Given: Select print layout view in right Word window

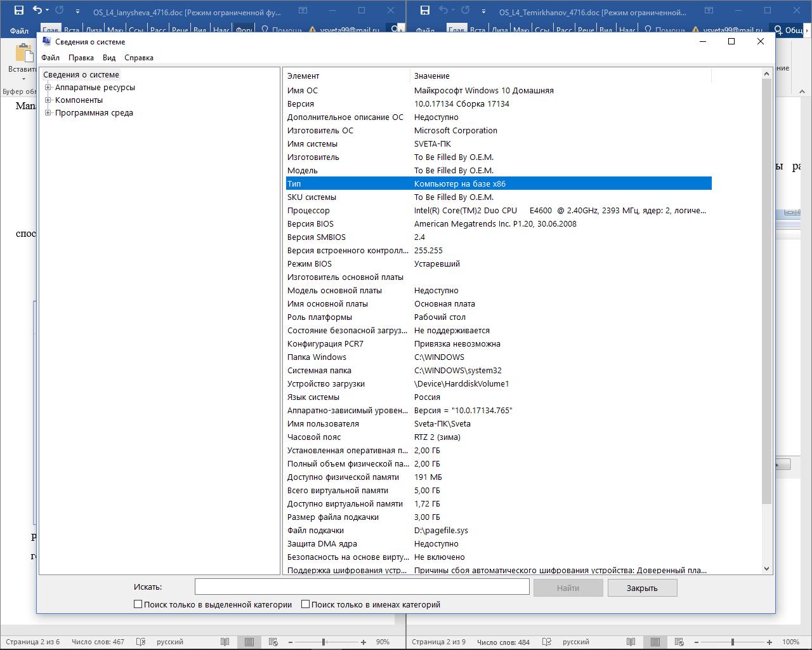Looking at the screenshot, I should pos(655,642).
